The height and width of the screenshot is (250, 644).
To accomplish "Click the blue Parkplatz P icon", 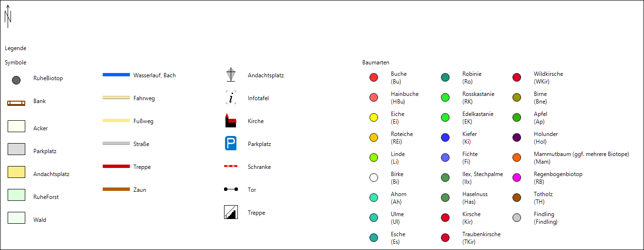I will coord(231,143).
